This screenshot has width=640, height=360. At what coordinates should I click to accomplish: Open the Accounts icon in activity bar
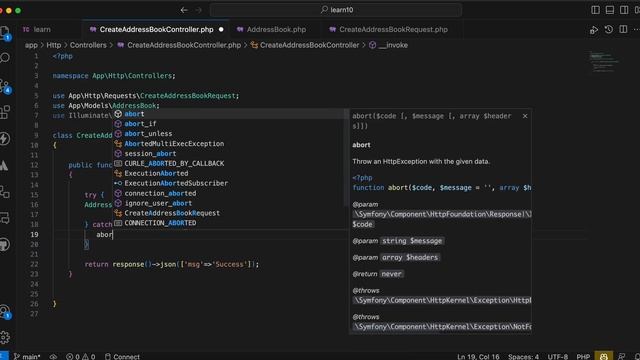(x=5, y=311)
